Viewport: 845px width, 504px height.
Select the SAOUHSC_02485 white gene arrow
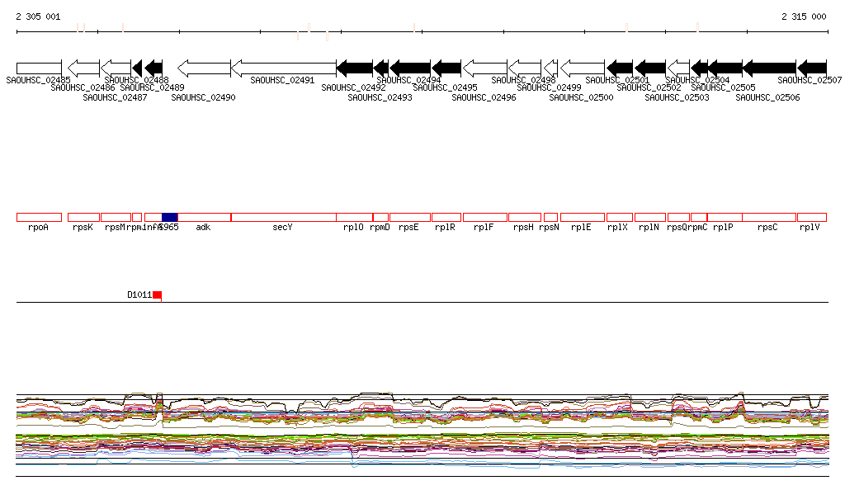click(39, 67)
